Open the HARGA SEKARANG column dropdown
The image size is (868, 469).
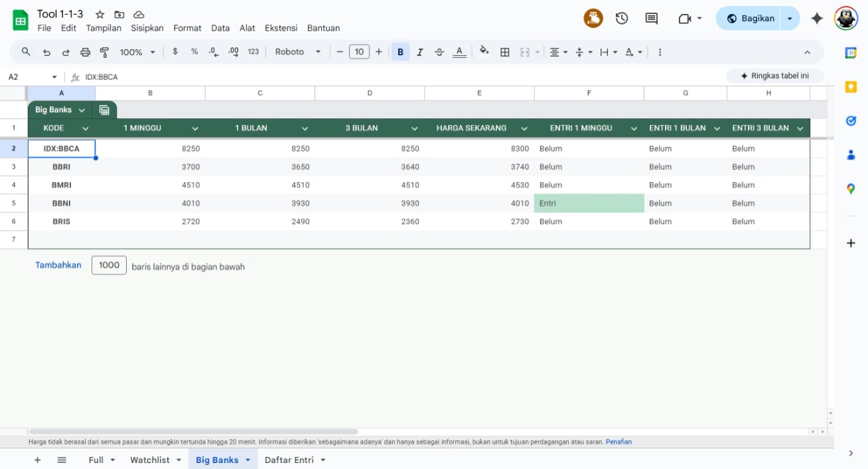pos(524,128)
